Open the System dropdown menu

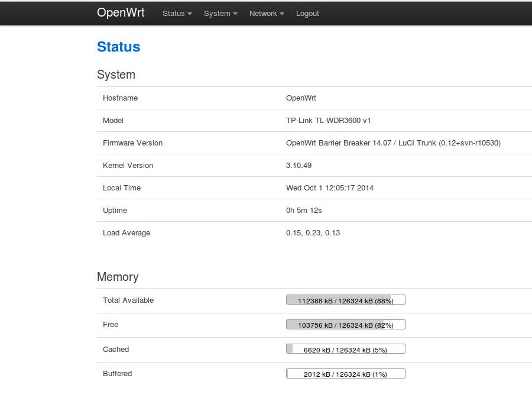[x=217, y=13]
